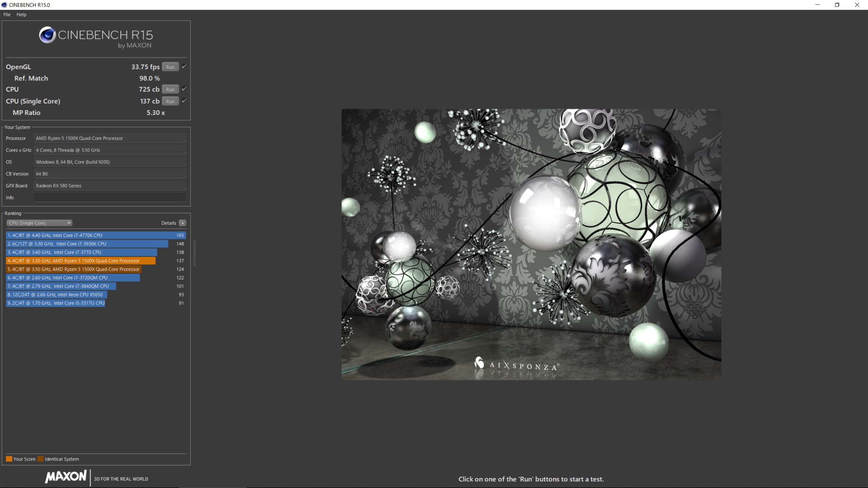Image resolution: width=868 pixels, height=488 pixels.
Task: Select ranking bar 2 Intel Core i7-3930K
Action: point(87,244)
